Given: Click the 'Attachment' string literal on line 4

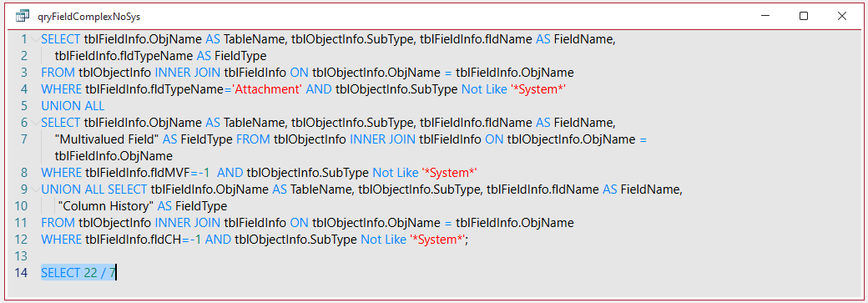Looking at the screenshot, I should coord(267,89).
